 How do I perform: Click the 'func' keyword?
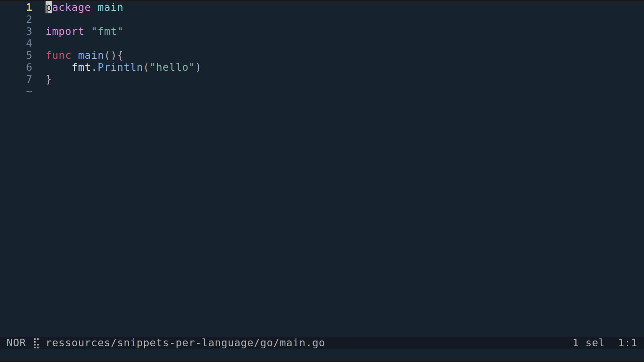pyautogui.click(x=58, y=55)
